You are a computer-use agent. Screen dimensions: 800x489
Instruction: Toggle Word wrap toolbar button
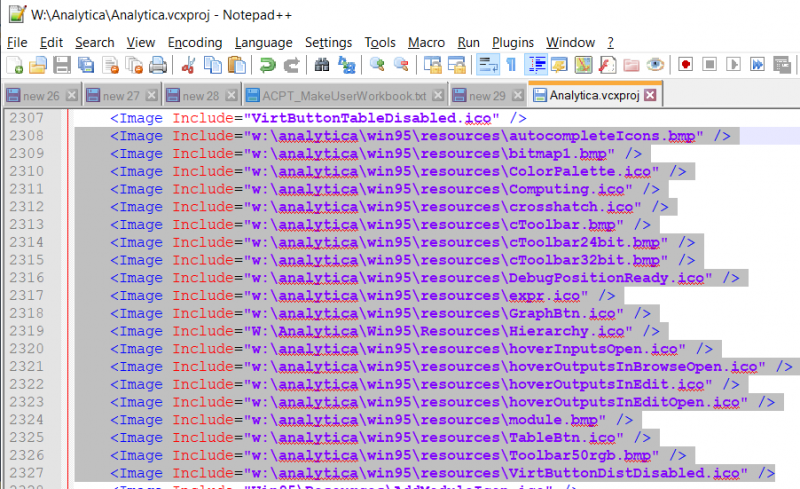(x=487, y=65)
